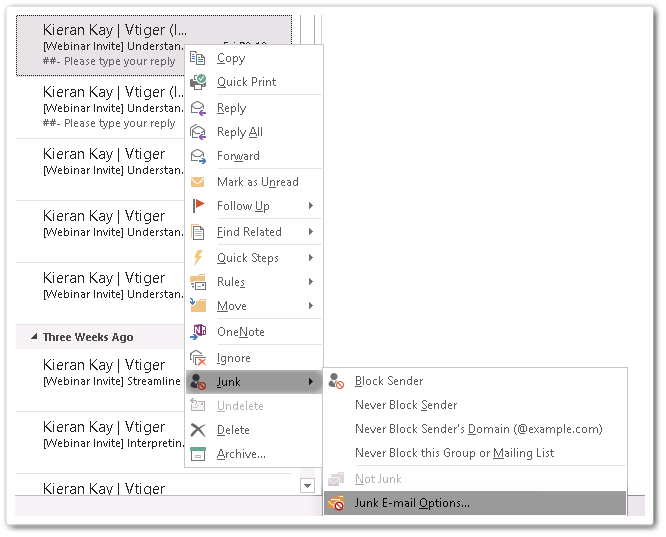Click the Follow Up flag icon

pos(198,206)
